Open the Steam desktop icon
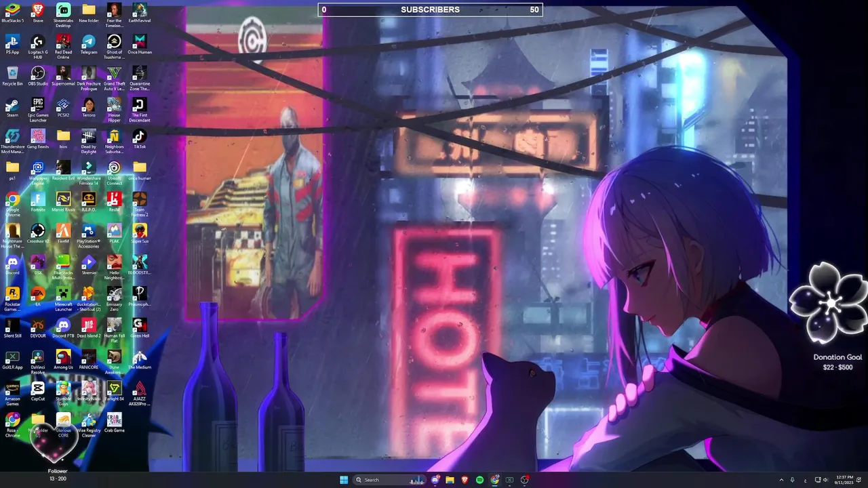Image resolution: width=868 pixels, height=488 pixels. point(12,104)
